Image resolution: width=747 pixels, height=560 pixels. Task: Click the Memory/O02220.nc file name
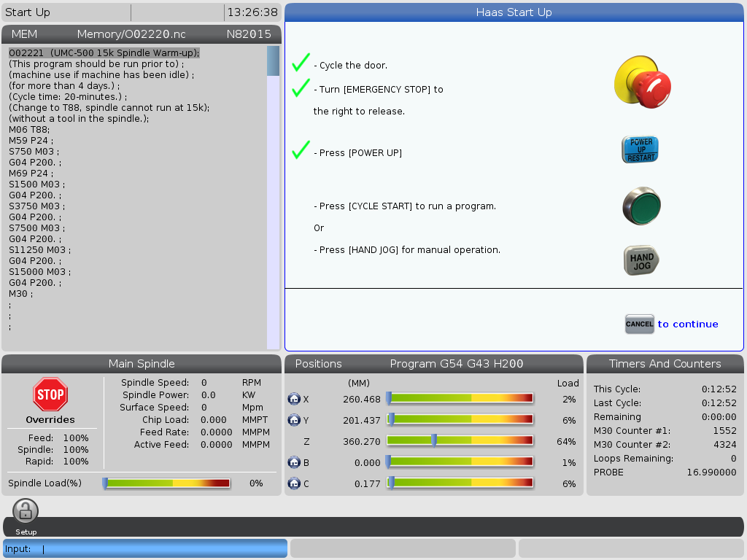[x=131, y=34]
